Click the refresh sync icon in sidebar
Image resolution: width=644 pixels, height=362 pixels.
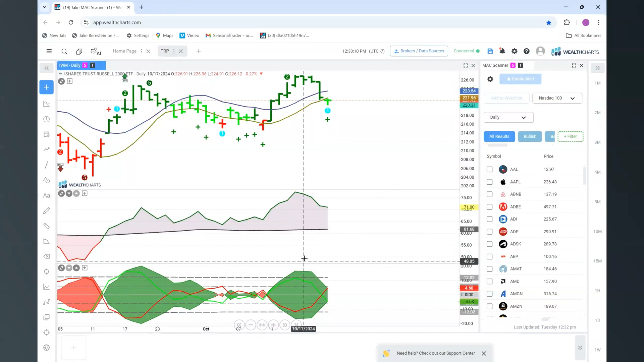pos(47,271)
